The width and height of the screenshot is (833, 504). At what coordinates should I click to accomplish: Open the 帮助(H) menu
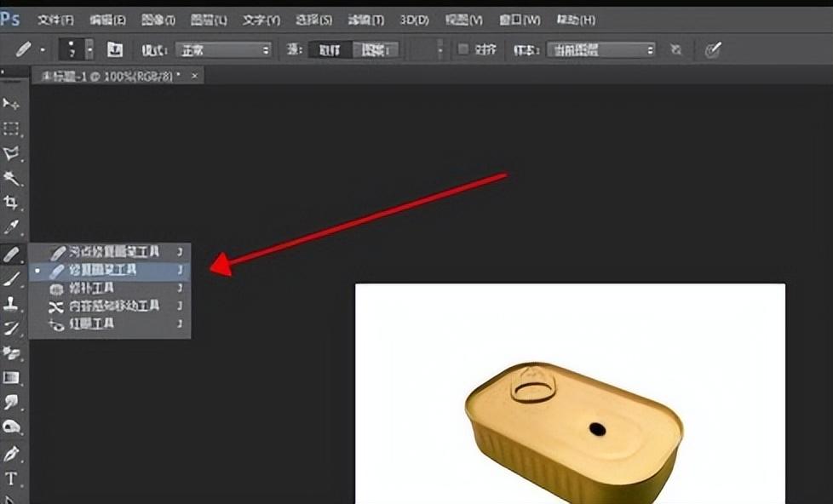click(x=575, y=20)
